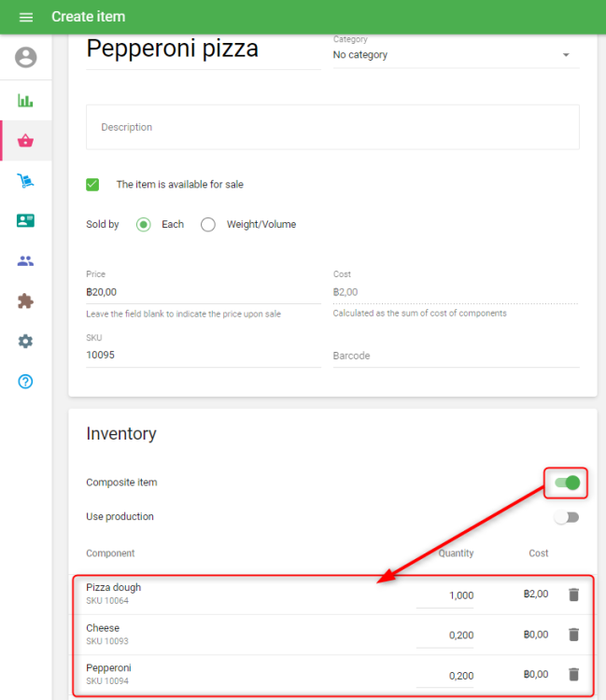Uncheck the item is available for sale
606x700 pixels.
coord(92,185)
